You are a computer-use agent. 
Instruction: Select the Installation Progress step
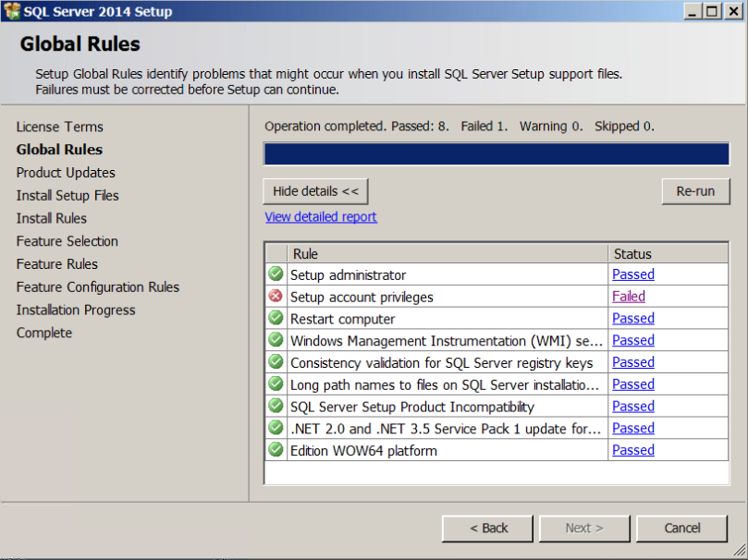[x=76, y=310]
